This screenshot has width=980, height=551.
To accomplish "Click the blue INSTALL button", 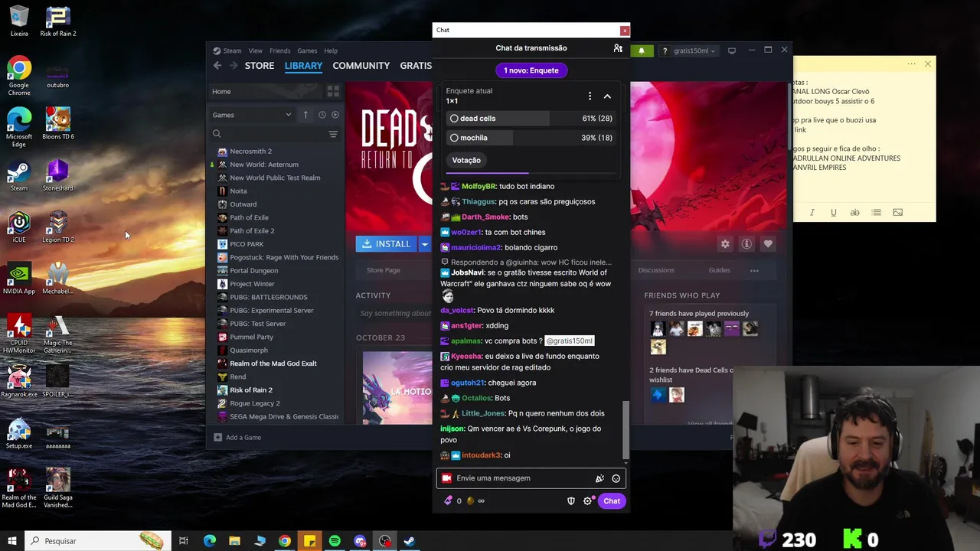I will (387, 244).
